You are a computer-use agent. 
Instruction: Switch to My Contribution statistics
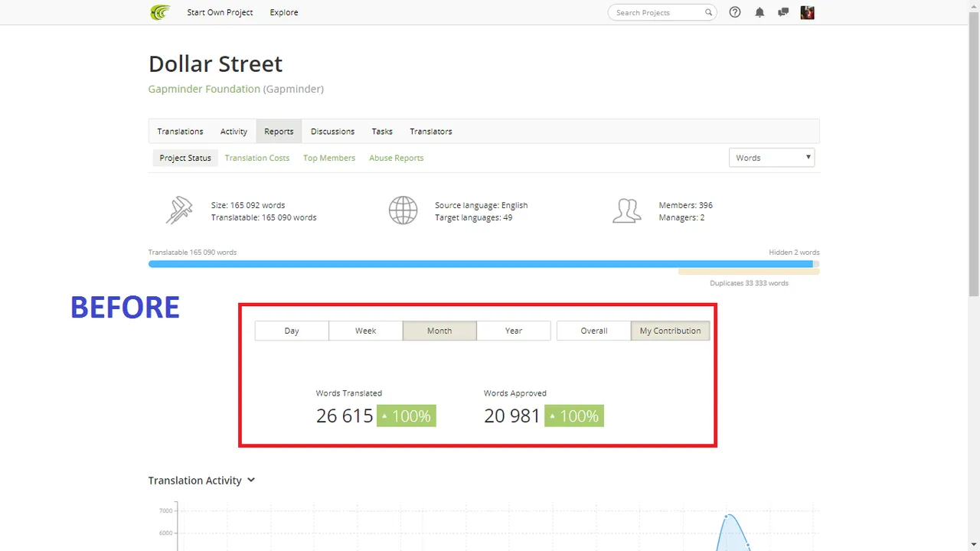click(x=671, y=331)
